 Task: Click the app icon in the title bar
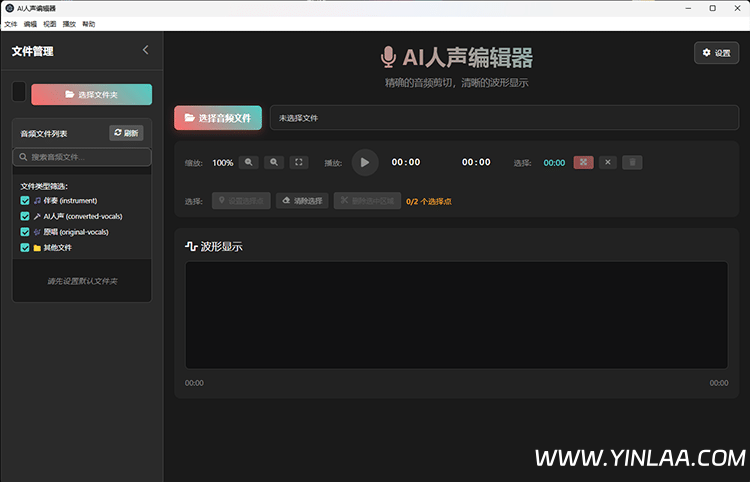click(10, 8)
